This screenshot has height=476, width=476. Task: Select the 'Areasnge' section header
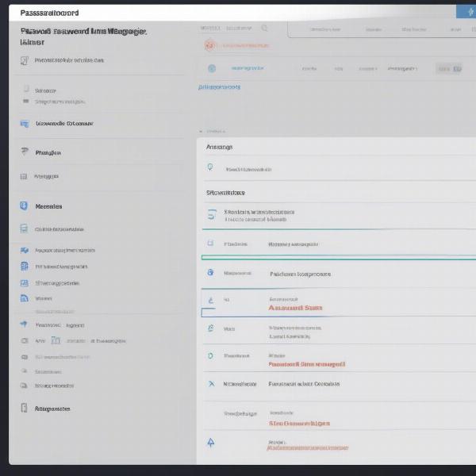click(x=219, y=147)
